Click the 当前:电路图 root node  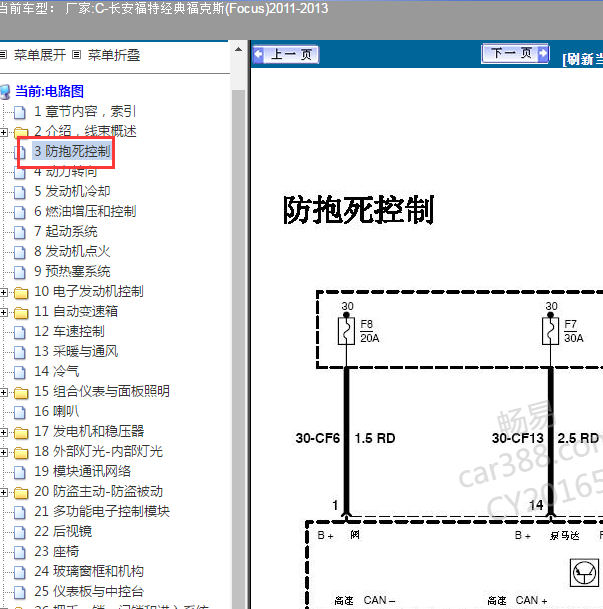tap(49, 91)
